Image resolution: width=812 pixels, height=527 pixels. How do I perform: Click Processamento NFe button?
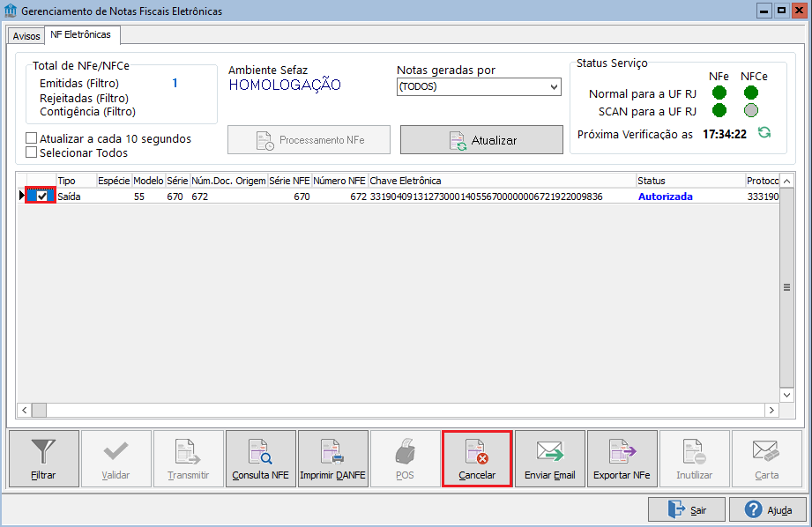(309, 140)
